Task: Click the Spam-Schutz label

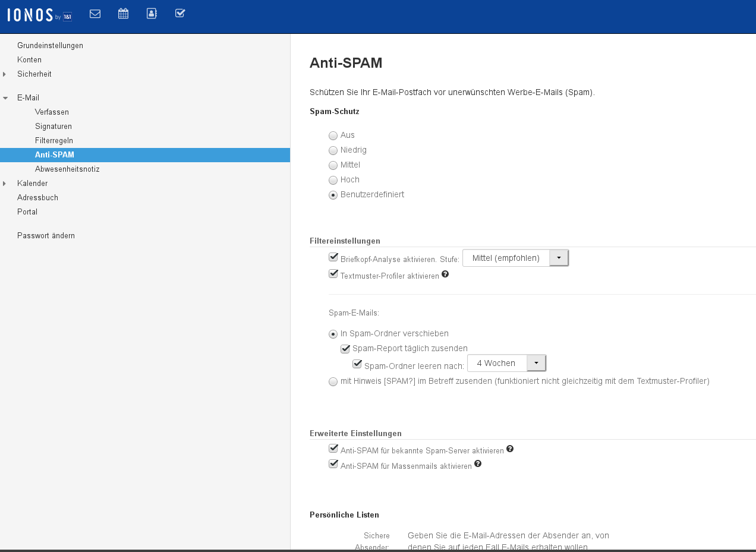Action: [x=334, y=111]
